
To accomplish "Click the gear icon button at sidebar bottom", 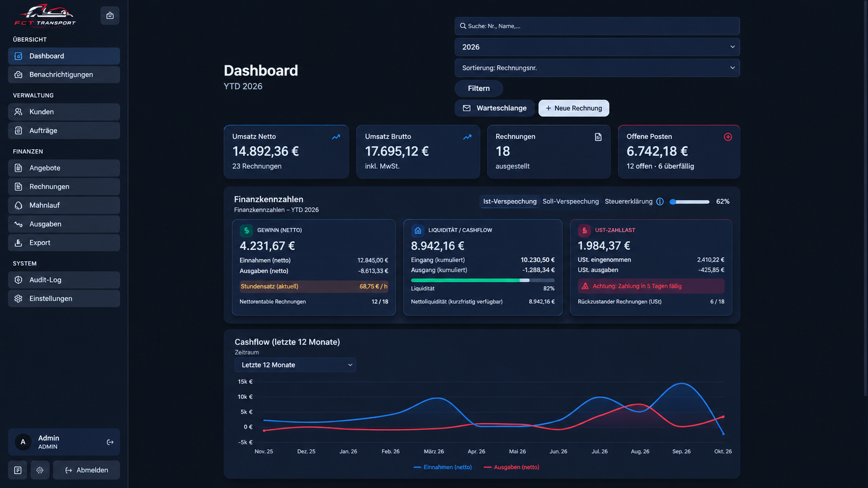I will tap(40, 470).
